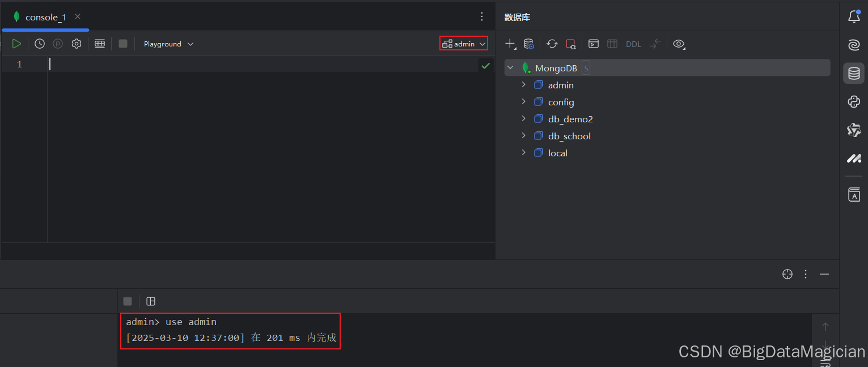The height and width of the screenshot is (367, 868).
Task: Open the query console icon in database toolbar
Action: click(x=594, y=44)
